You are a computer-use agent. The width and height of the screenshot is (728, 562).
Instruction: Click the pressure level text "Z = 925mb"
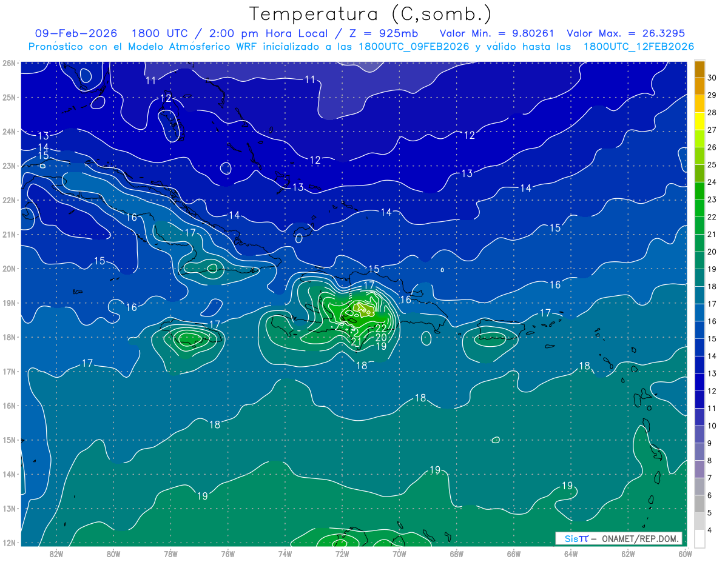pyautogui.click(x=383, y=33)
